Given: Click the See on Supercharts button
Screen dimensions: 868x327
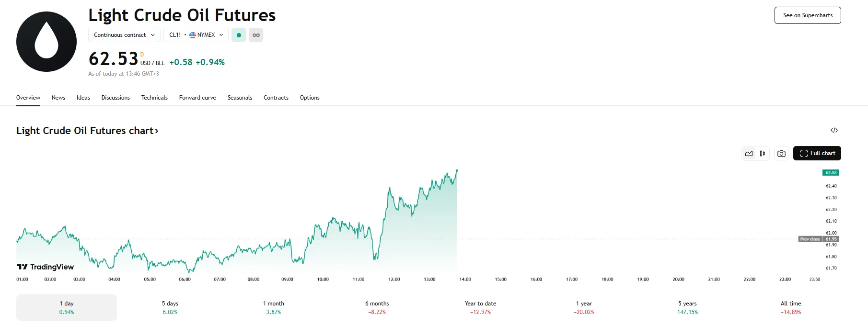Looking at the screenshot, I should click(807, 15).
